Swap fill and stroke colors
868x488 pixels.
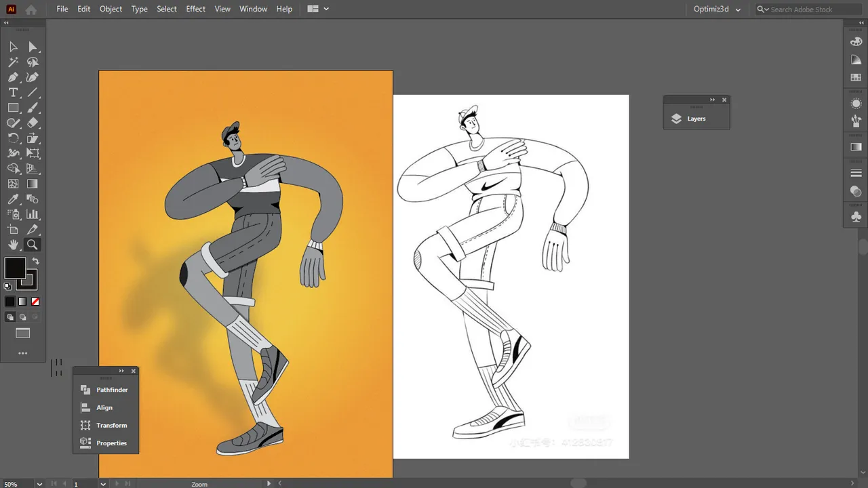pos(35,261)
